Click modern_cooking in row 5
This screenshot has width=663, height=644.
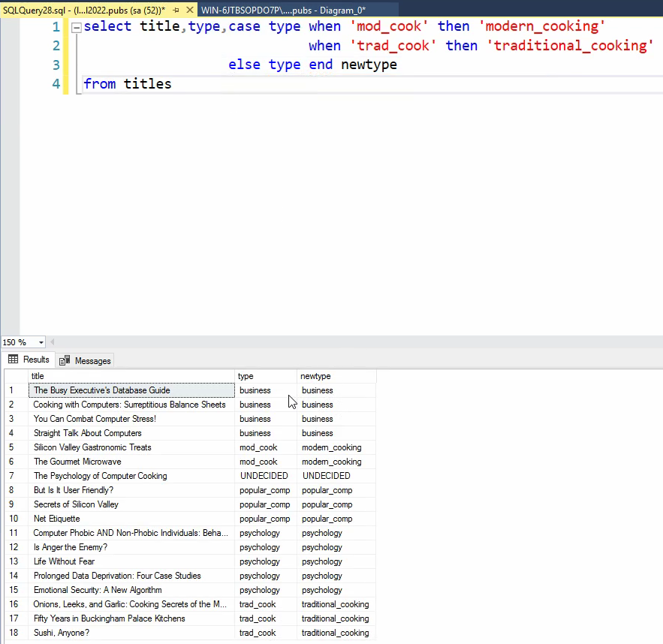pos(336,447)
